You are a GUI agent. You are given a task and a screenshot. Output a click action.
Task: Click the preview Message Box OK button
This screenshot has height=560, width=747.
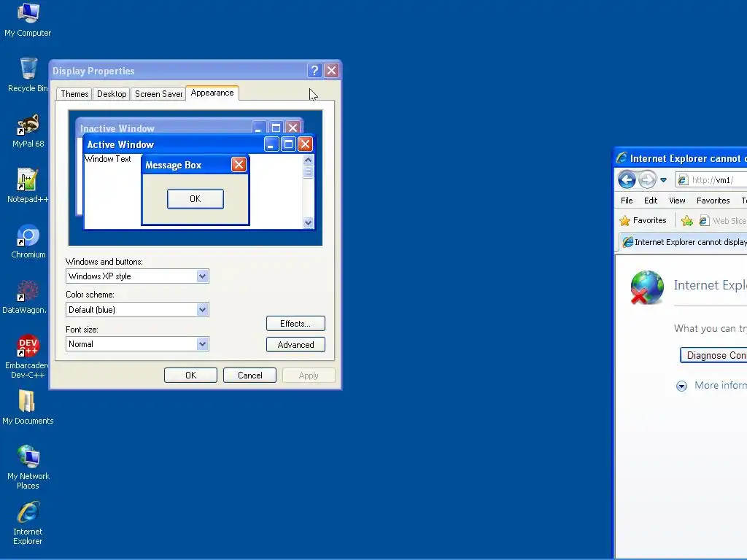pyautogui.click(x=196, y=198)
